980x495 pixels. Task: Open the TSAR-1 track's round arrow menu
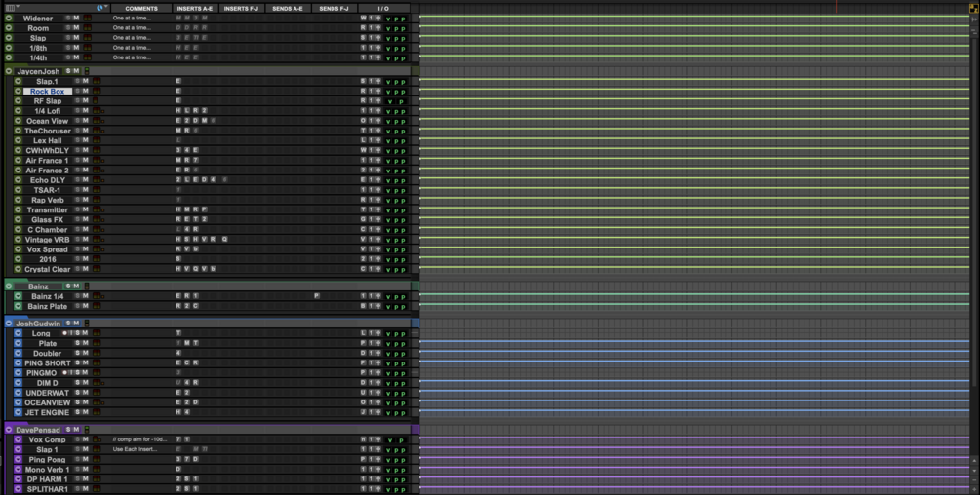click(x=19, y=190)
